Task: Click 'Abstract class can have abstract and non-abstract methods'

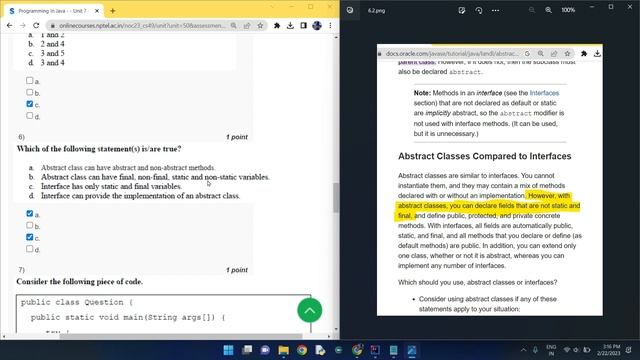Action: pyautogui.click(x=127, y=168)
